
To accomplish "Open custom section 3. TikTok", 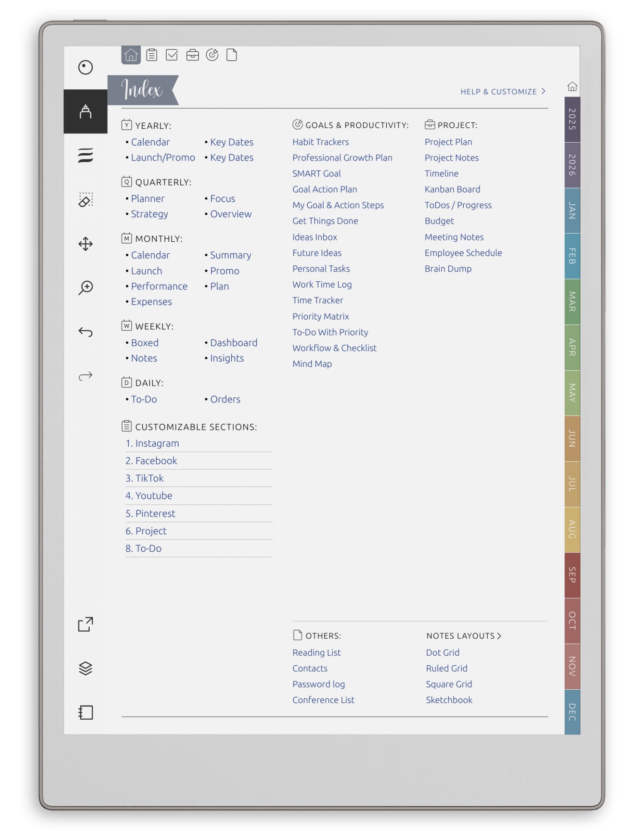I will click(x=199, y=478).
